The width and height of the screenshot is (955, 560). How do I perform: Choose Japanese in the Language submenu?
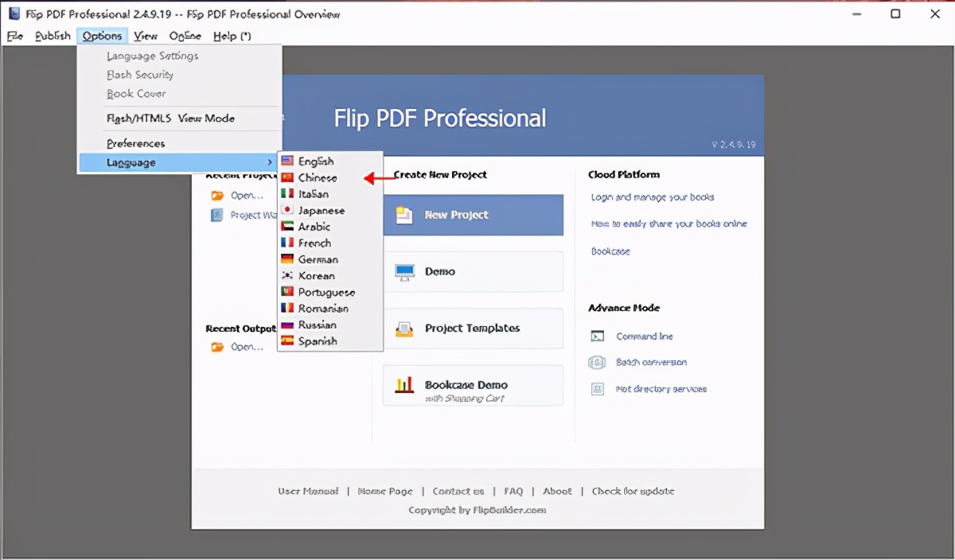321,211
